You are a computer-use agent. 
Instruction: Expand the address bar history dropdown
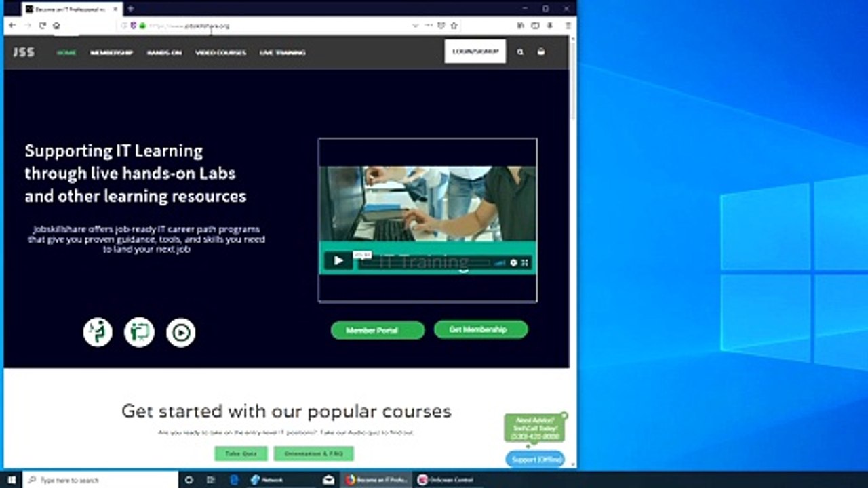coord(415,26)
